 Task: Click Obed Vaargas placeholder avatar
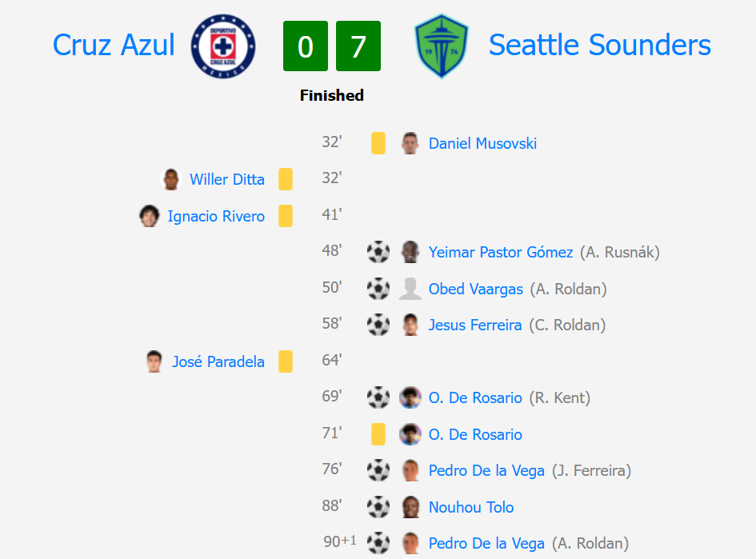pos(410,289)
